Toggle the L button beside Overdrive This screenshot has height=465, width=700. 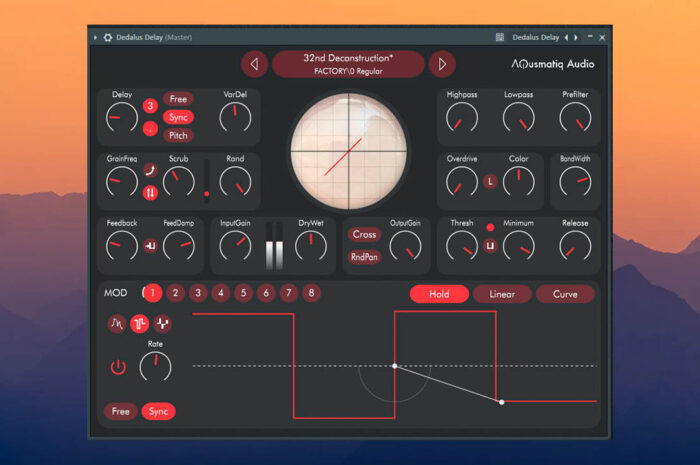tap(490, 182)
